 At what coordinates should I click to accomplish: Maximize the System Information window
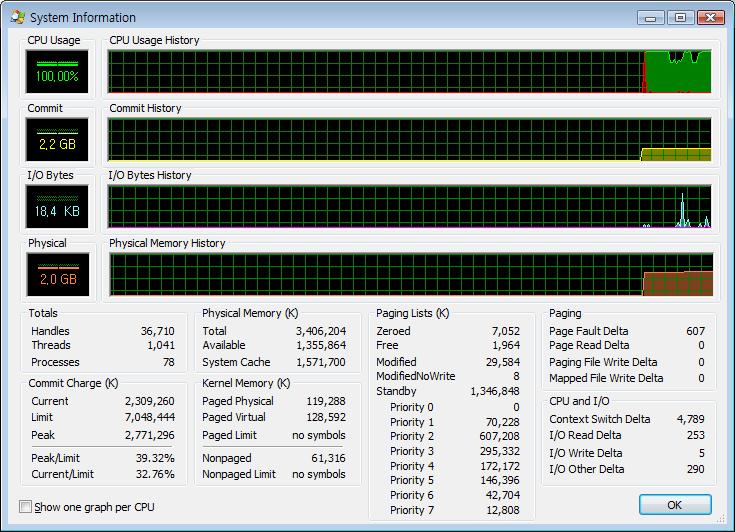[x=680, y=18]
